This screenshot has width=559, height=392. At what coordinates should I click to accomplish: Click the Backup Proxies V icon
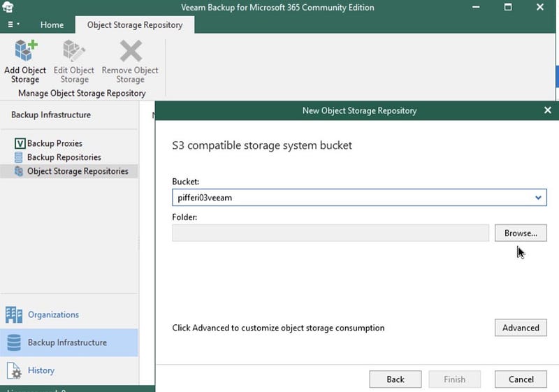coord(20,143)
